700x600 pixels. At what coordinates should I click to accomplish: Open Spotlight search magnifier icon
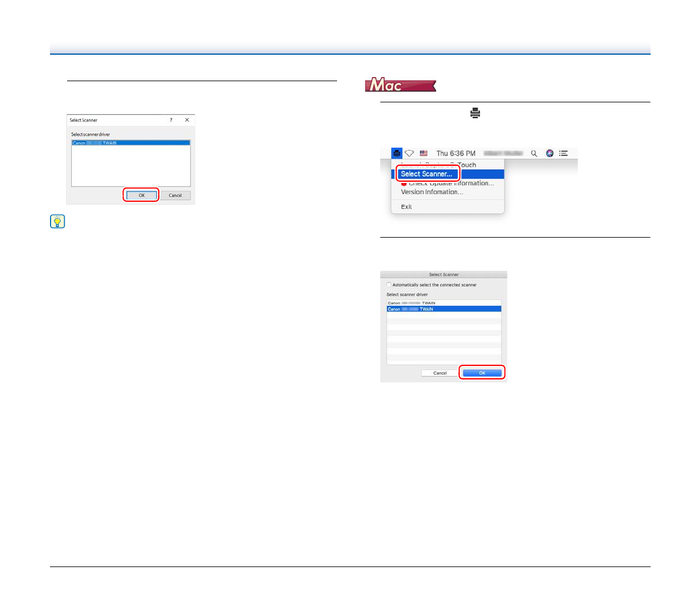[534, 154]
